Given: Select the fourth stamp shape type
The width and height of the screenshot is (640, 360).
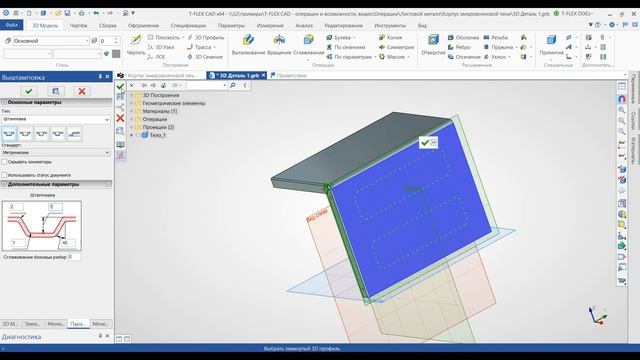Looking at the screenshot, I should 58,134.
